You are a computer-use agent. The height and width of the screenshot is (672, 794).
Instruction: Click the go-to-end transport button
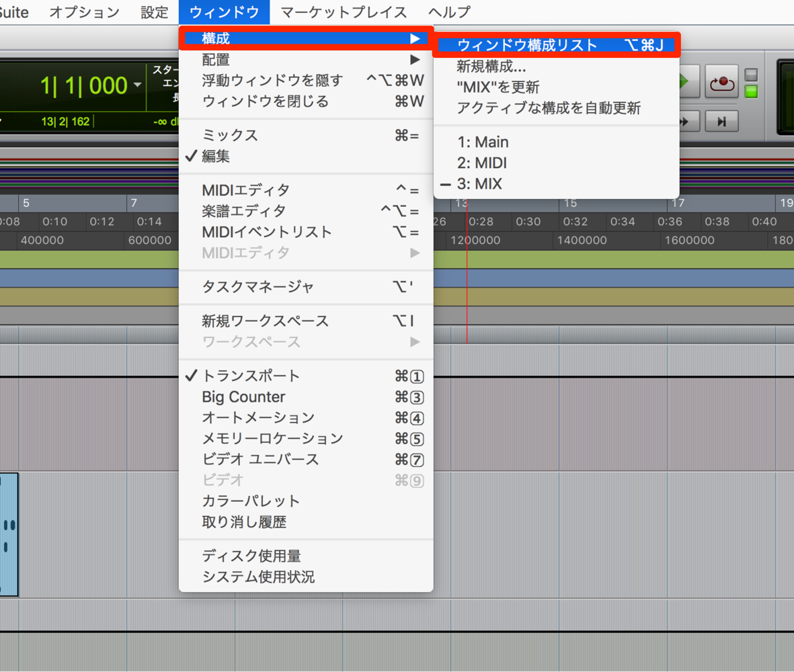pos(721,122)
